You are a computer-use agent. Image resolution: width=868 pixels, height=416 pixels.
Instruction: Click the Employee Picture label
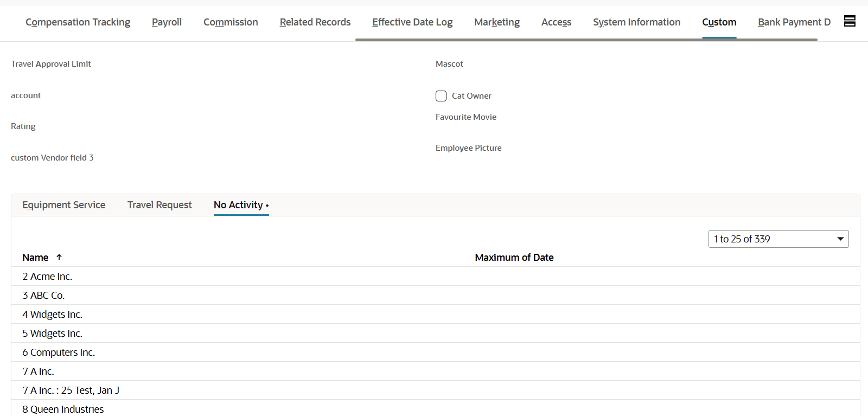469,148
